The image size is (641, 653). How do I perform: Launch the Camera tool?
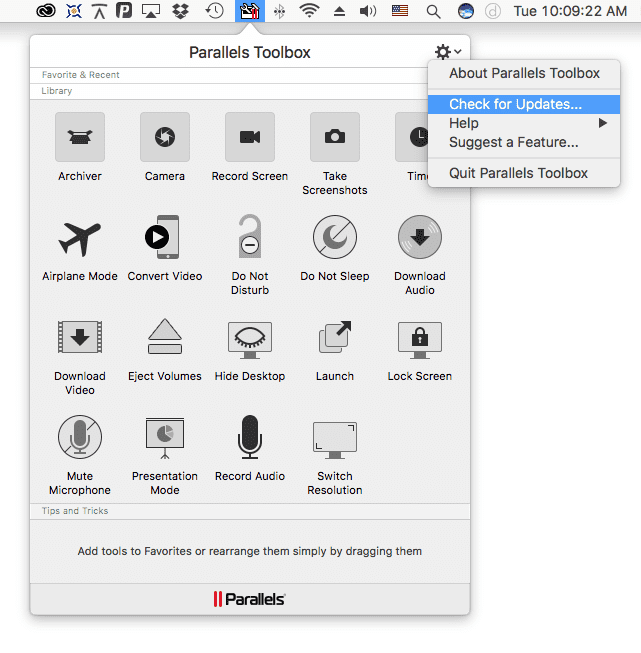tap(165, 137)
